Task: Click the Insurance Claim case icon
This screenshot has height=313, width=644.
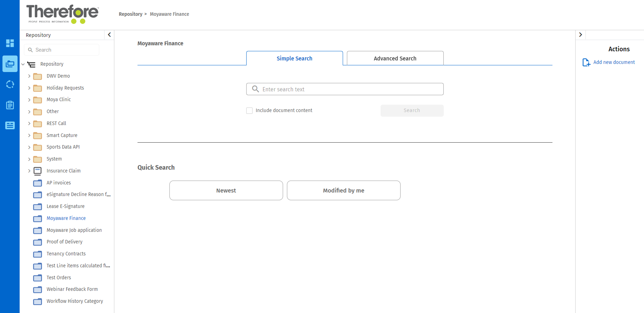Action: 38,171
